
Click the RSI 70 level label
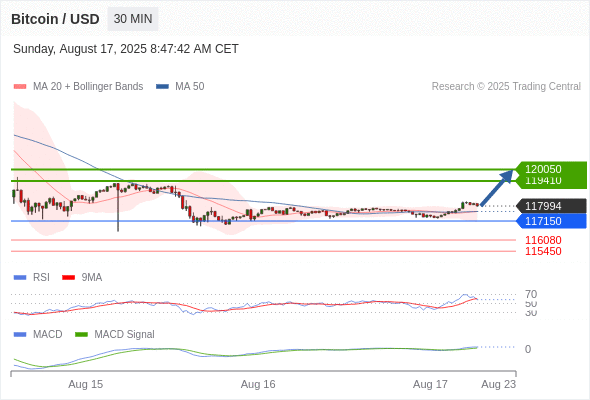[531, 294]
